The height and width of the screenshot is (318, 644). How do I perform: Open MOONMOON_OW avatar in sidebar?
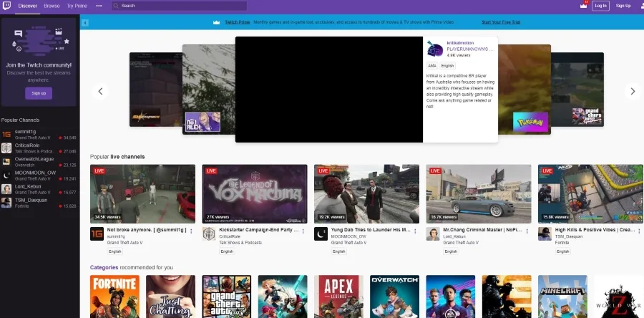(6, 175)
